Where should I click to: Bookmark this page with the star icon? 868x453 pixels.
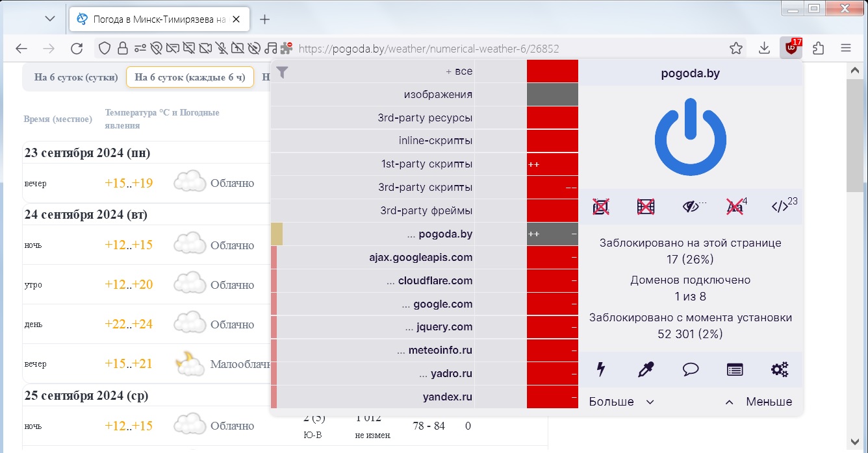[x=736, y=48]
